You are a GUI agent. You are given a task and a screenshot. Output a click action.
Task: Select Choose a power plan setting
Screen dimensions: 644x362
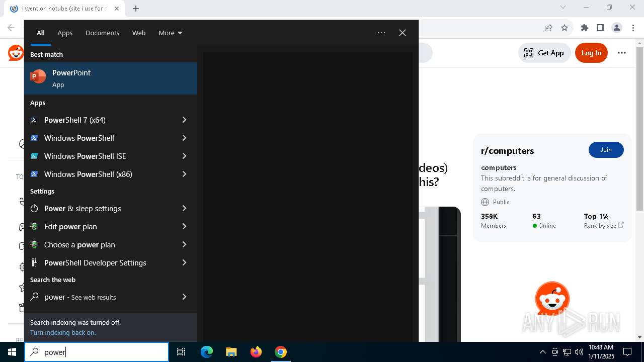102,244
